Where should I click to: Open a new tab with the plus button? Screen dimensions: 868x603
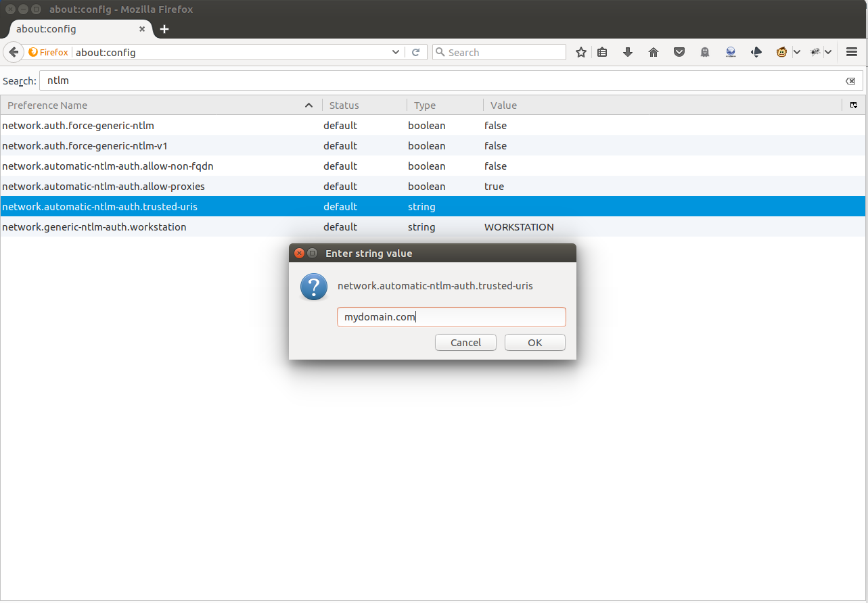click(164, 29)
